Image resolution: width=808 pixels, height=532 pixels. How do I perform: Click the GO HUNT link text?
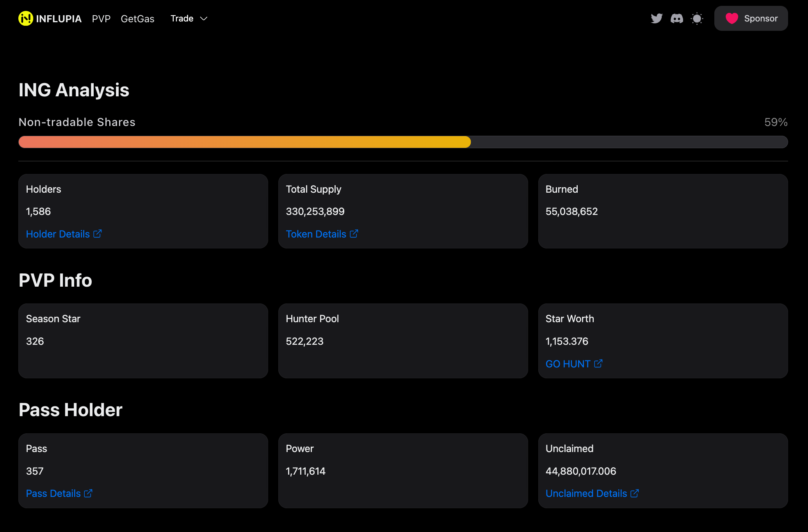(568, 364)
